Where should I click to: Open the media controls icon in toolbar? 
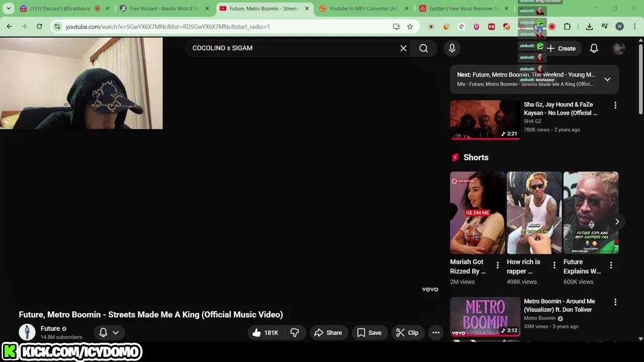[x=604, y=27]
